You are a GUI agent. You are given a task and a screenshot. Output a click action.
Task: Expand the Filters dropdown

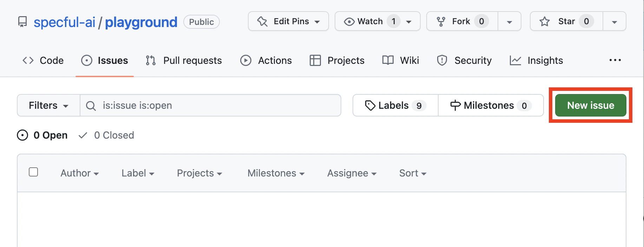[48, 105]
